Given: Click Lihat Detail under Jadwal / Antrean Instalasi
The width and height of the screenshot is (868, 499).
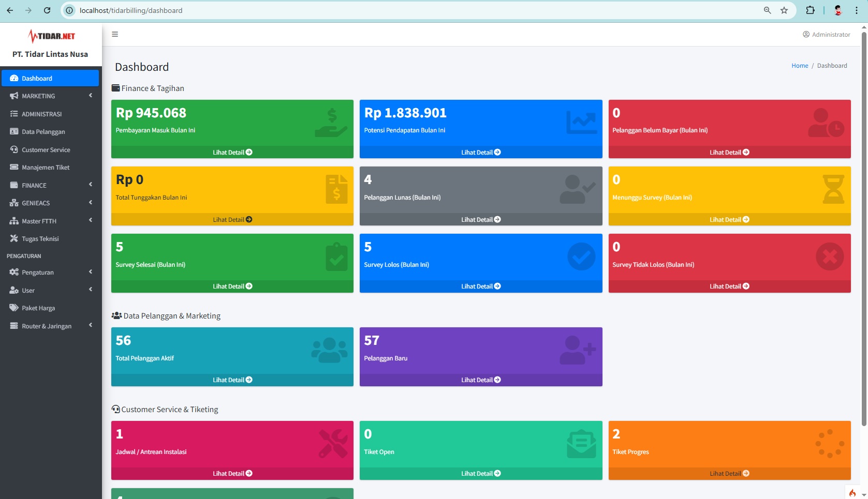Looking at the screenshot, I should point(232,473).
